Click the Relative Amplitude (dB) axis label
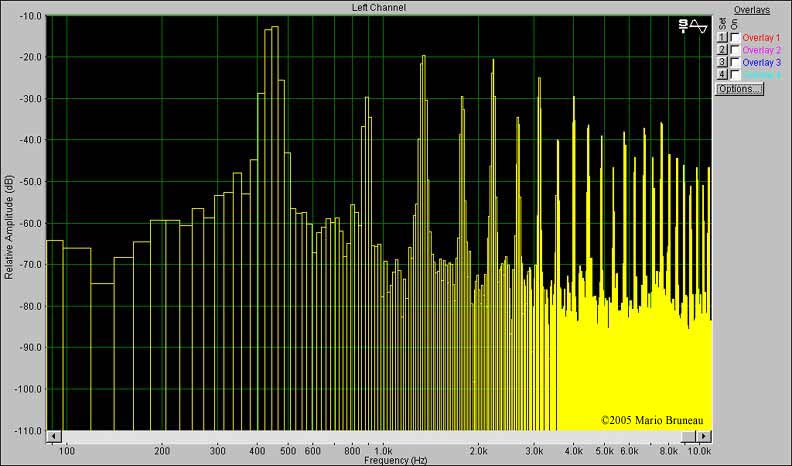The width and height of the screenshot is (792, 466). (8, 228)
